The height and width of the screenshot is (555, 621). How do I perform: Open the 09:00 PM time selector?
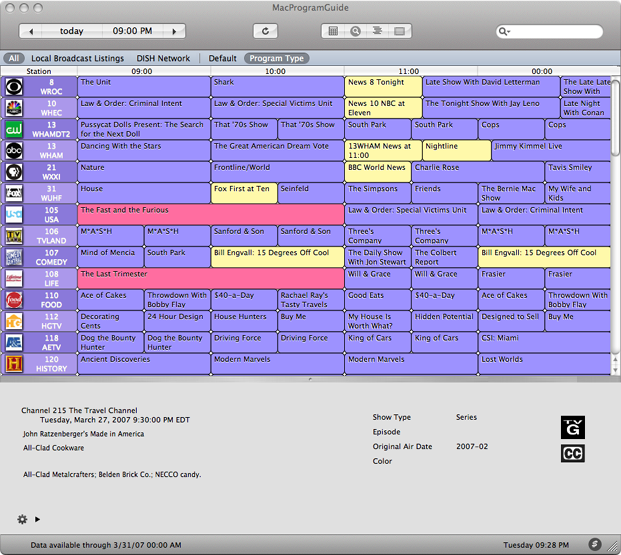pyautogui.click(x=132, y=31)
